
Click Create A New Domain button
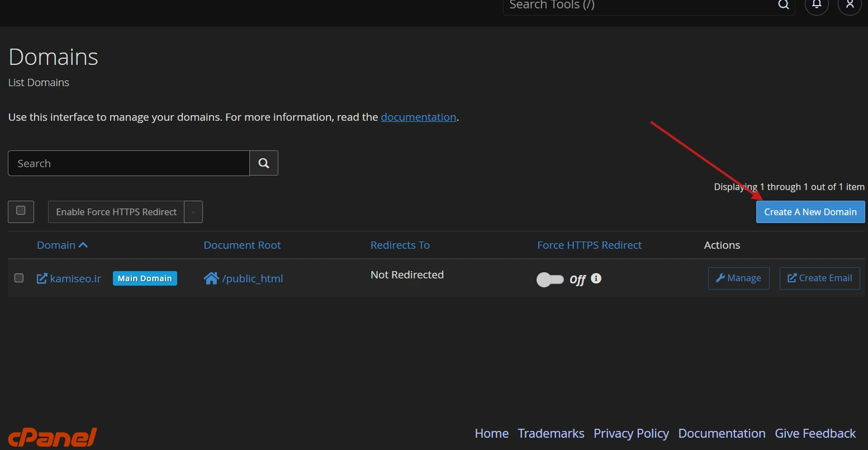coord(810,212)
